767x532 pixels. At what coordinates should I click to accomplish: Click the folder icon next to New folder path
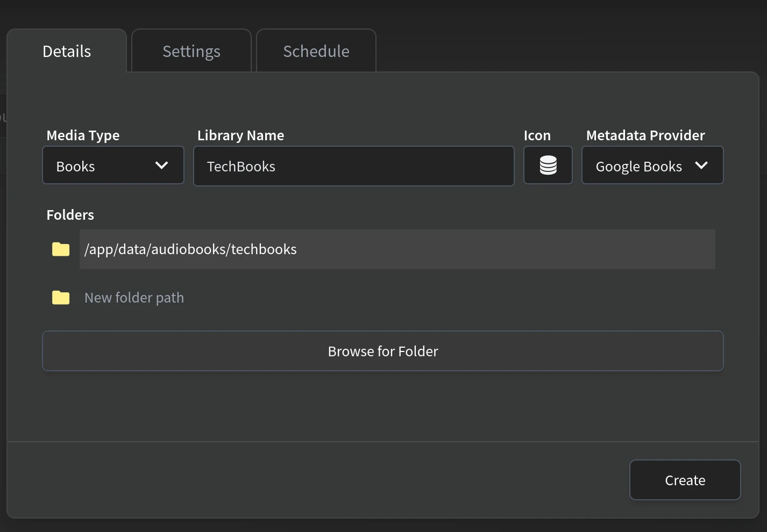click(60, 297)
